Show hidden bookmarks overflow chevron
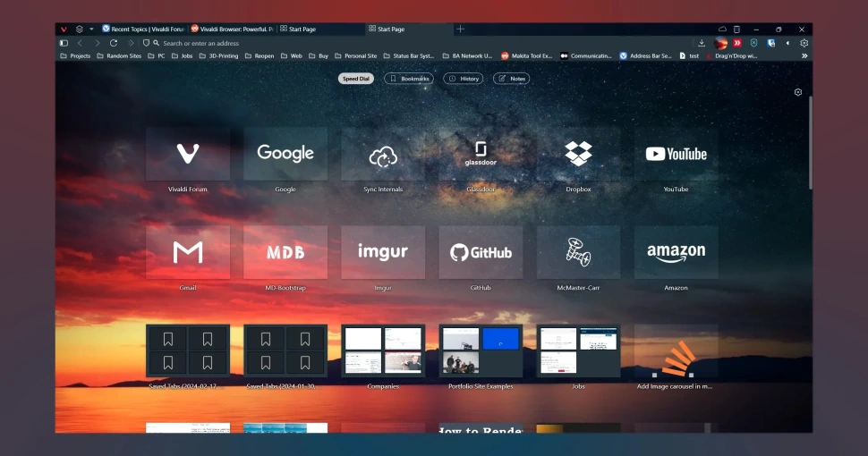Screen dimensions: 868x456 (804, 56)
